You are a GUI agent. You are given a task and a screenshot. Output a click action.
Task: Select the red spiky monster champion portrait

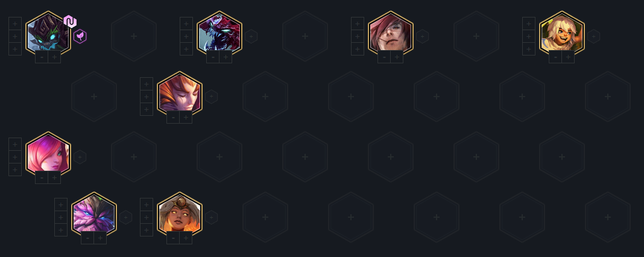click(219, 35)
